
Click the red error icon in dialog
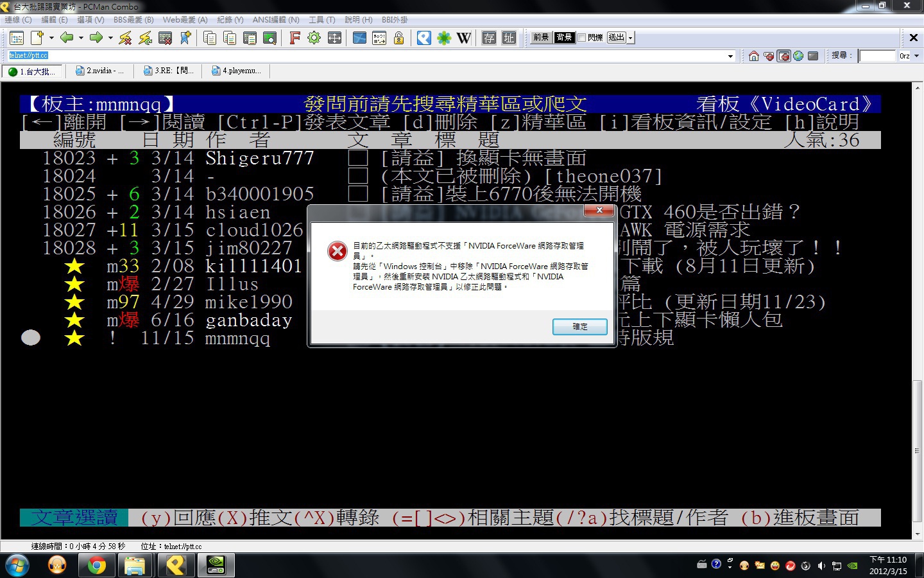338,251
